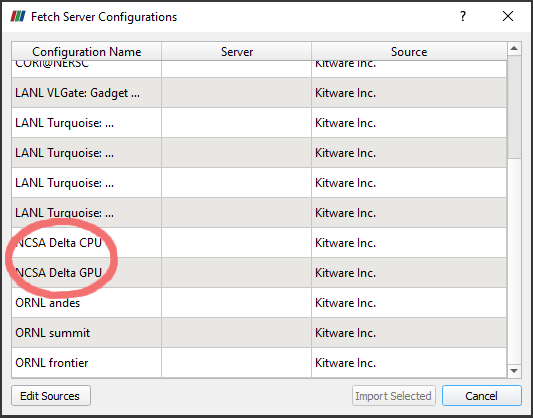Click the scrollbar up arrow

tap(514, 49)
